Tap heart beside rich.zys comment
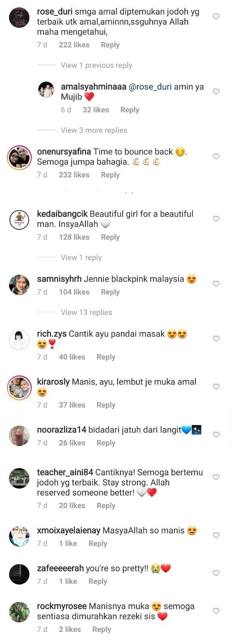This screenshot has height=644, width=232. [x=216, y=339]
